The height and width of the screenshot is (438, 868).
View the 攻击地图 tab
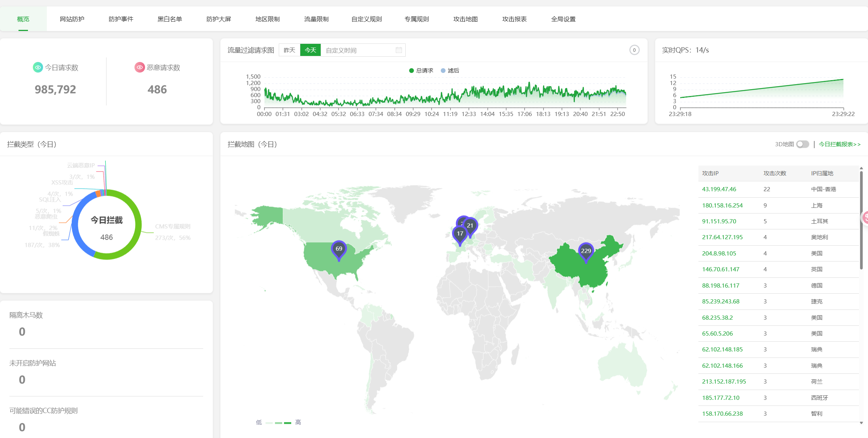coord(465,19)
